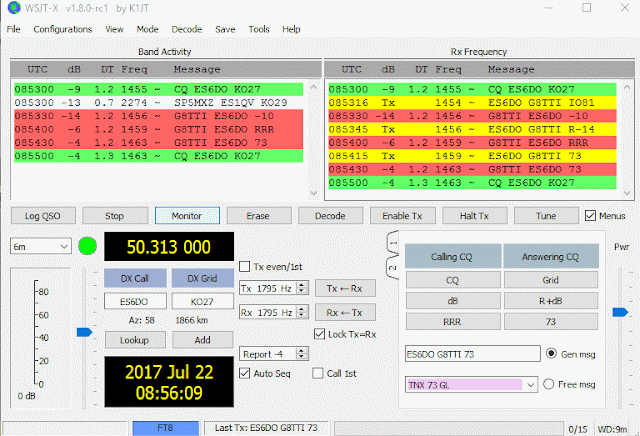Open the Decode menu
640x436 pixels.
(x=187, y=29)
